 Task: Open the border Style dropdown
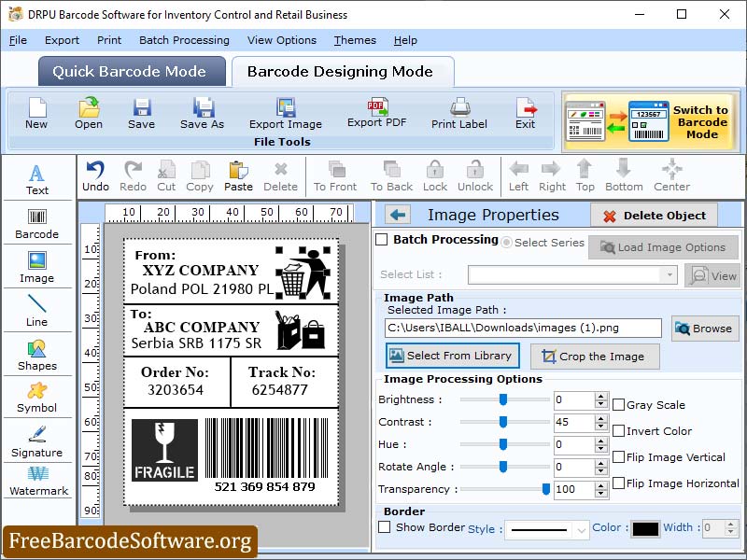click(x=581, y=529)
